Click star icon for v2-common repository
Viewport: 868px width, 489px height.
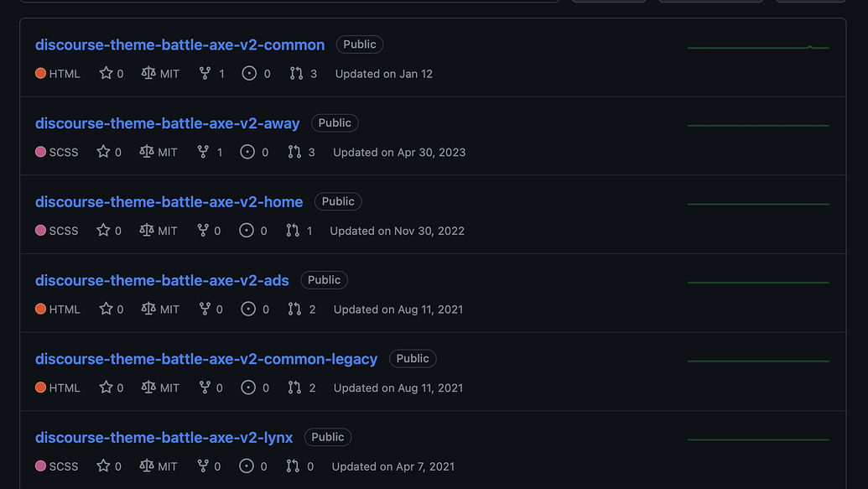106,74
